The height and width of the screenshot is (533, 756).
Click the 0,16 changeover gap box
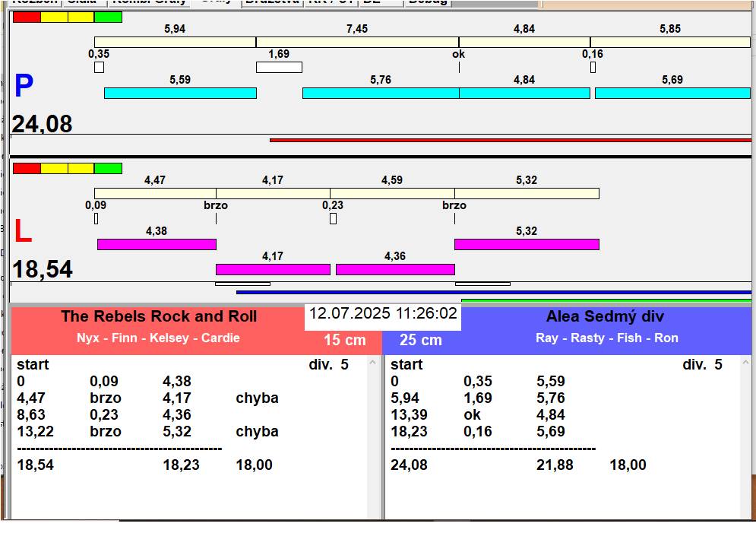coord(593,68)
